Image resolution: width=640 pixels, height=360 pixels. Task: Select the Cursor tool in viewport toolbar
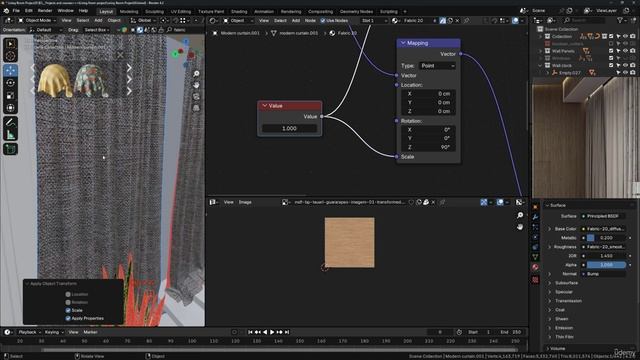click(10, 56)
